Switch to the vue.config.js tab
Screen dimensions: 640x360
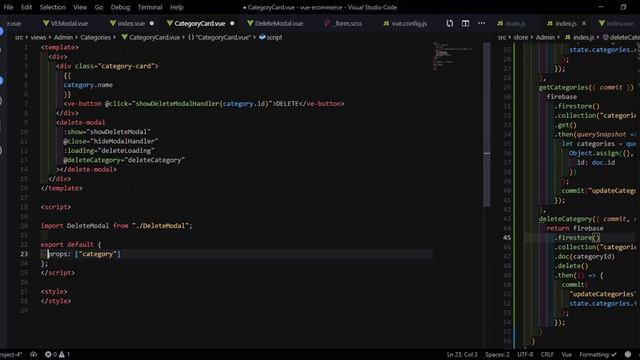click(x=409, y=24)
